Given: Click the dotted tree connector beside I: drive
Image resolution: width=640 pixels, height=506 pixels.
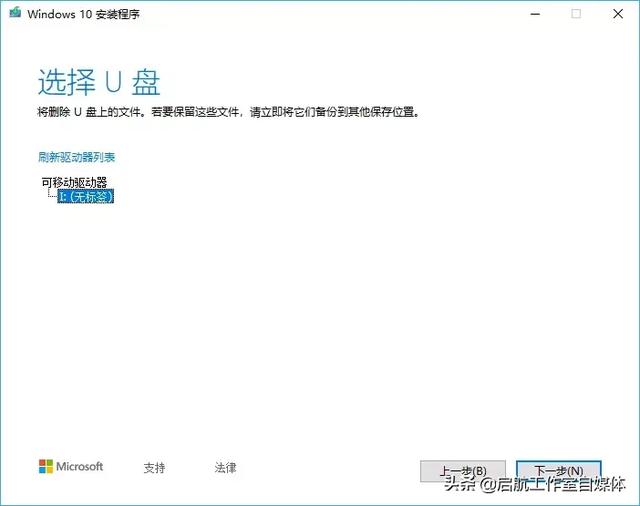Looking at the screenshot, I should click(x=52, y=193).
